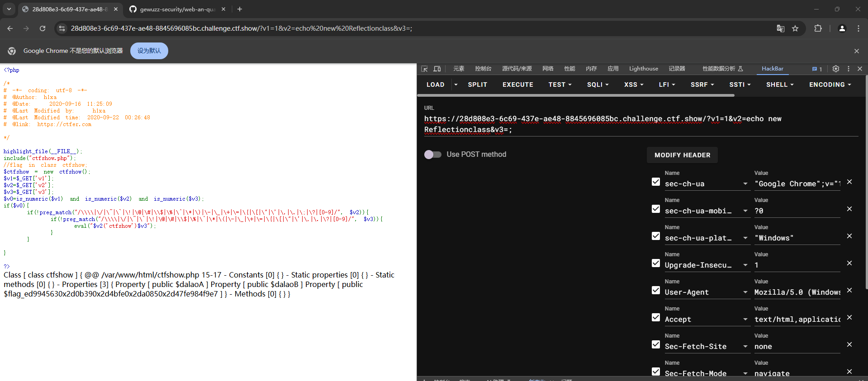Image resolution: width=868 pixels, height=381 pixels.
Task: Open the XSS dropdown menu
Action: 634,85
